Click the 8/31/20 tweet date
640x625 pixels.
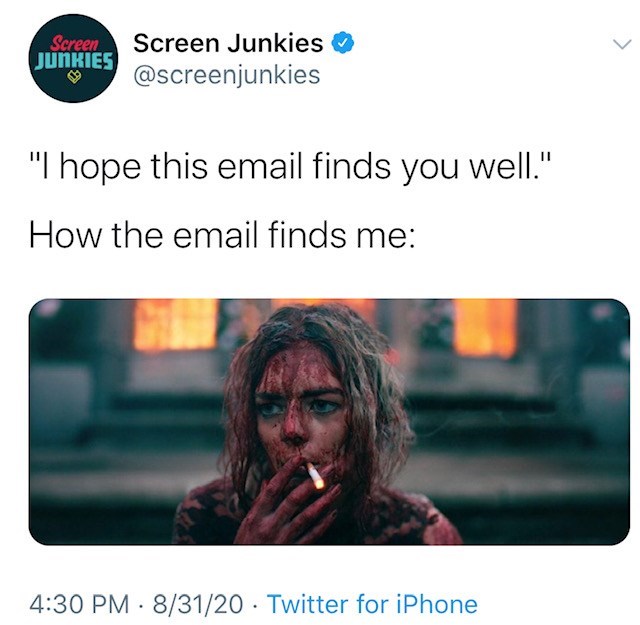[x=198, y=604]
